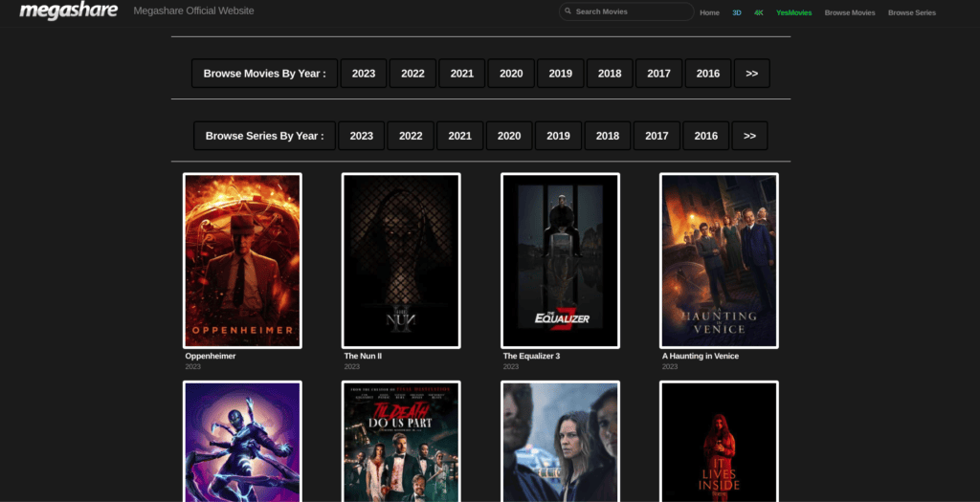The height and width of the screenshot is (502, 980).
Task: Show more series years with >> button
Action: [750, 136]
